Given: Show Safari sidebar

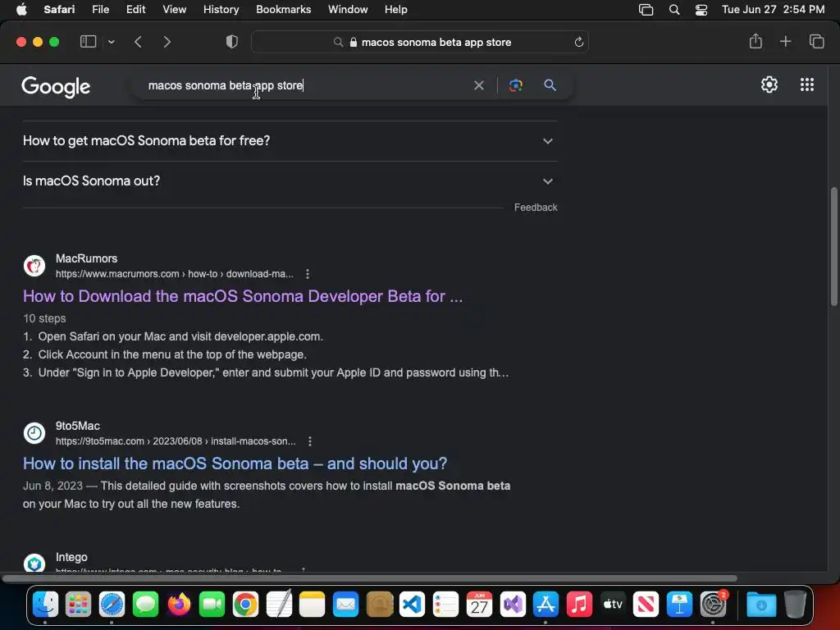Looking at the screenshot, I should click(x=88, y=42).
